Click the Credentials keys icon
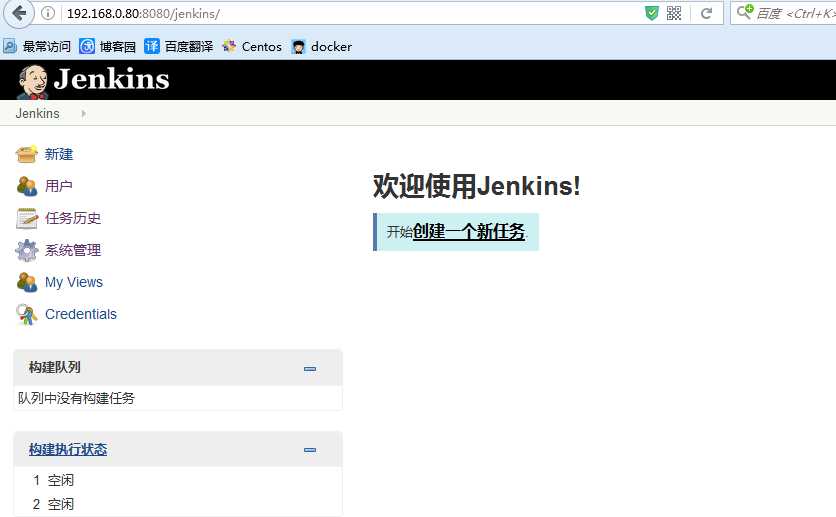The height and width of the screenshot is (517, 836). click(27, 314)
